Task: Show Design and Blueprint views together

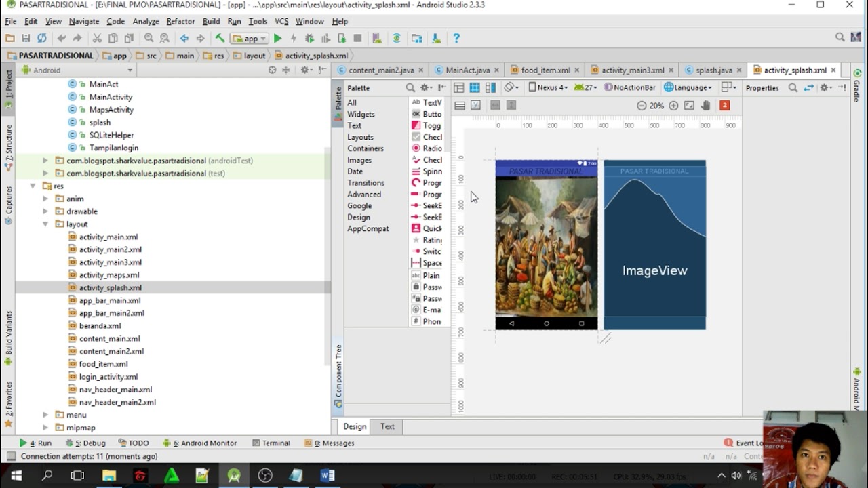Action: click(490, 87)
